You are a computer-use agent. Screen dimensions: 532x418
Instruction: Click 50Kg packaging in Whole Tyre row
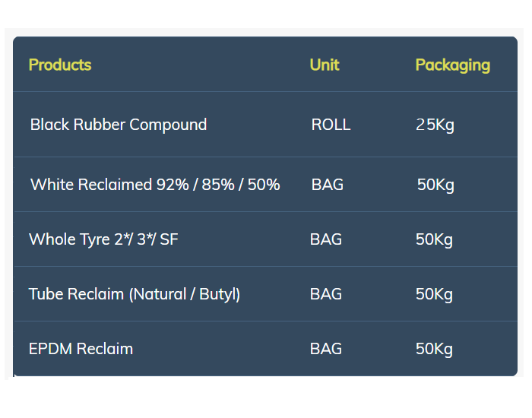pos(434,240)
